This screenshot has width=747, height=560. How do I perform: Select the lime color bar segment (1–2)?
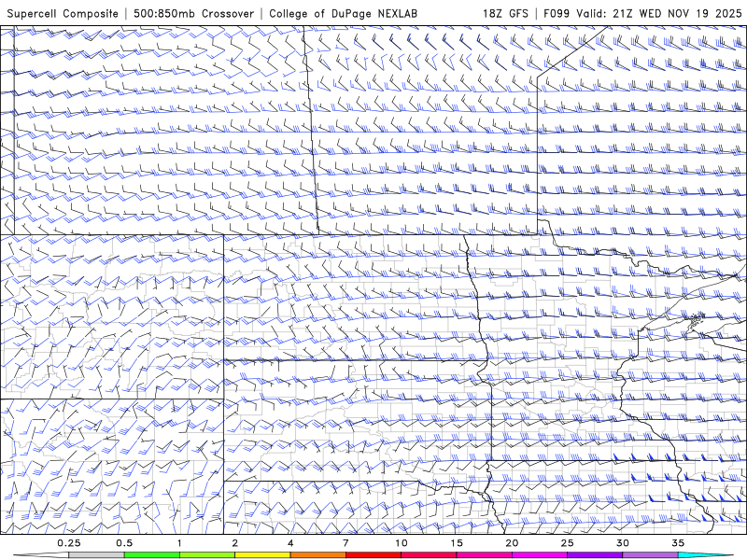click(207, 555)
